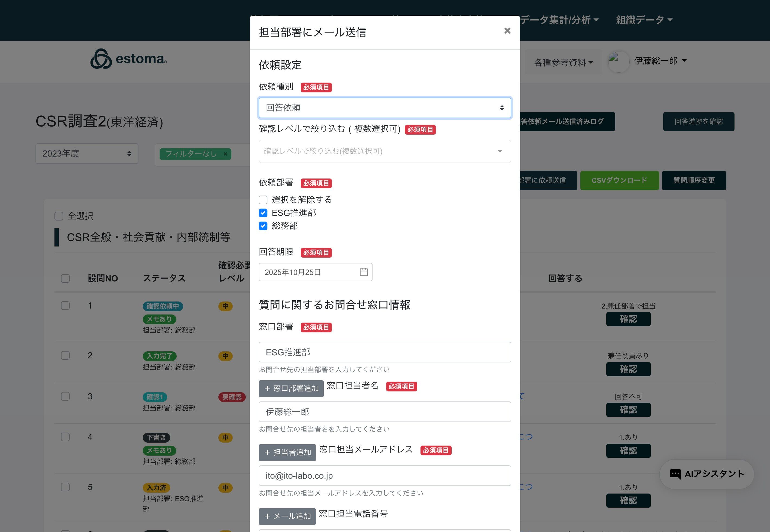Click the calendar icon in the 回答期限 field
Screen dimensions: 770x532
(x=364, y=272)
